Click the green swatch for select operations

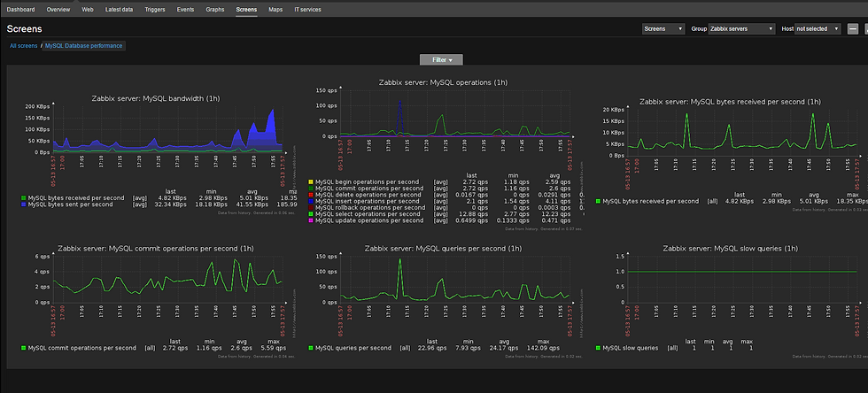[311, 213]
